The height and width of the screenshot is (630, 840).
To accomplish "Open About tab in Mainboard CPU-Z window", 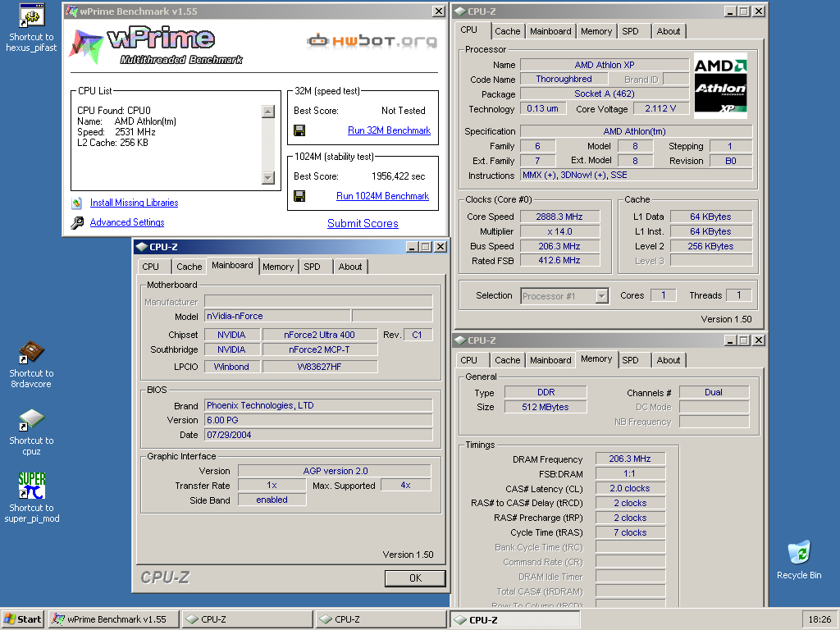I will pos(349,267).
